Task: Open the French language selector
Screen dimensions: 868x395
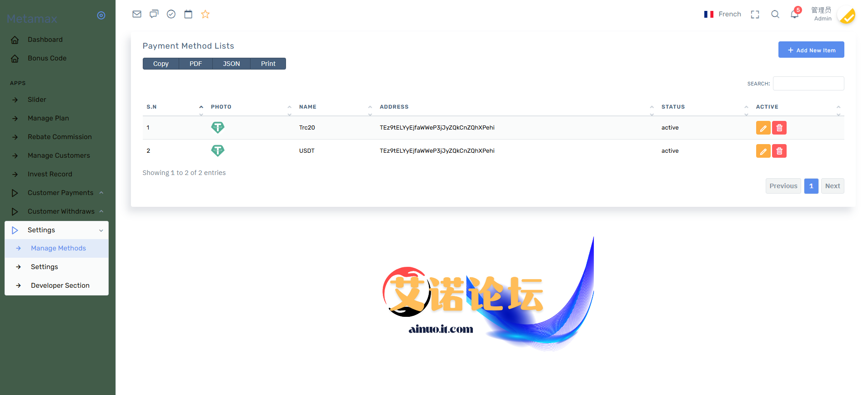Action: (x=722, y=14)
